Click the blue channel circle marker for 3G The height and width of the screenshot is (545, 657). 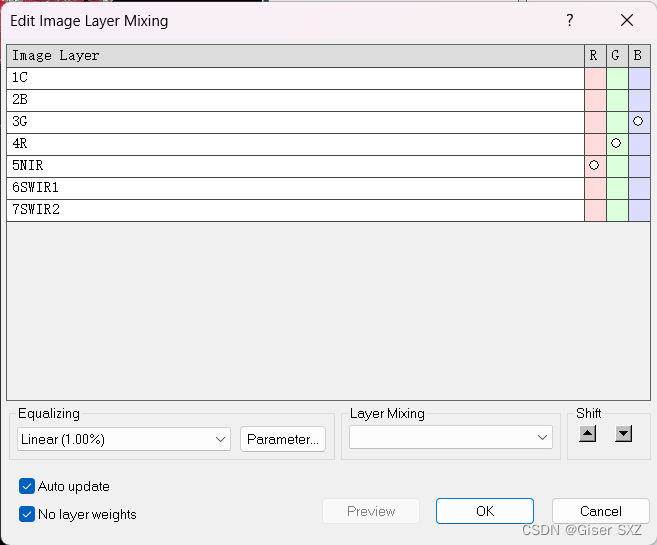point(638,121)
